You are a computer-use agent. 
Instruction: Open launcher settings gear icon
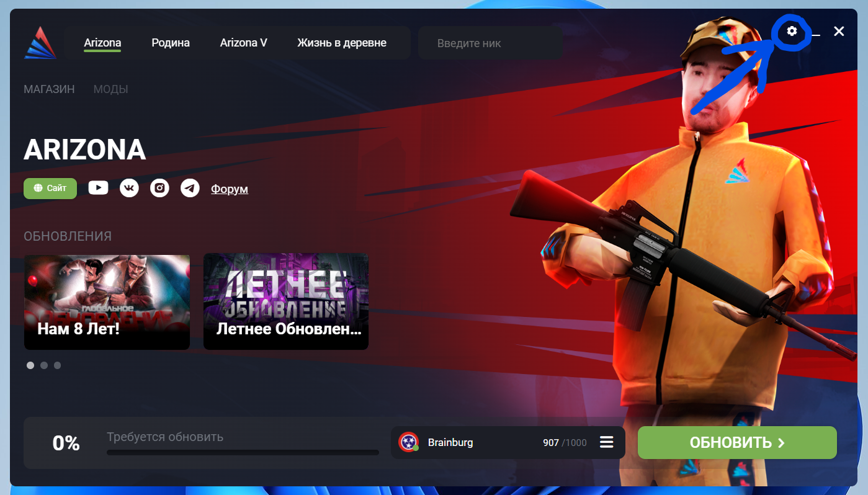tap(791, 30)
